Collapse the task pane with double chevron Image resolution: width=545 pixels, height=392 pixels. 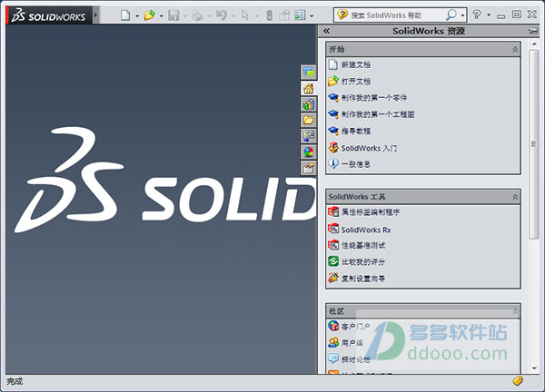click(x=326, y=31)
